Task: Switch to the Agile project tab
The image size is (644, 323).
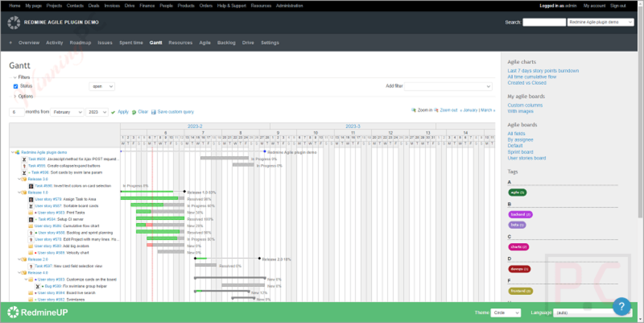Action: [x=205, y=42]
